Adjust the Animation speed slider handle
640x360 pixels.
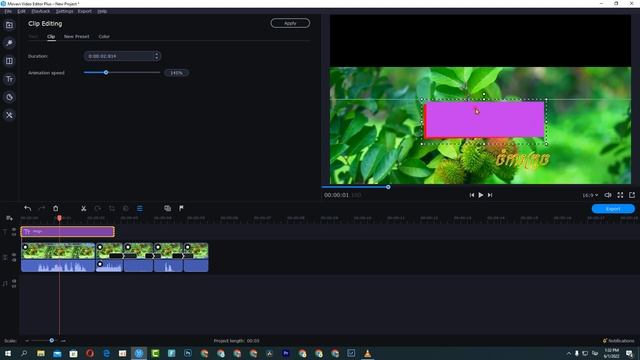[106, 72]
